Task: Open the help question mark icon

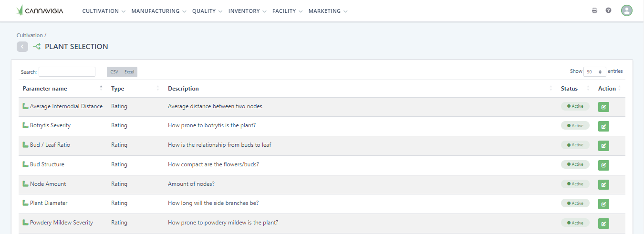Action: [608, 10]
